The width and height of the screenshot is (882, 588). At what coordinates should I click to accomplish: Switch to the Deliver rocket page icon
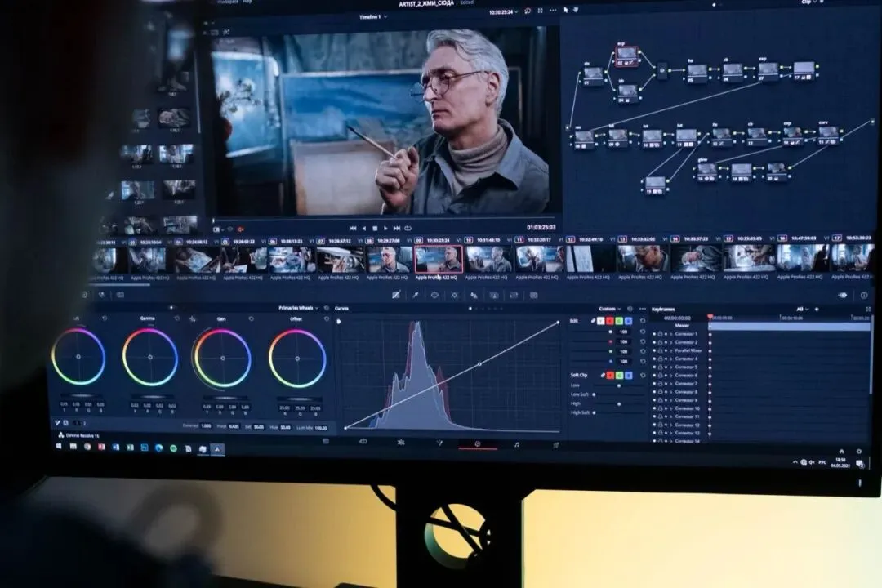[556, 445]
